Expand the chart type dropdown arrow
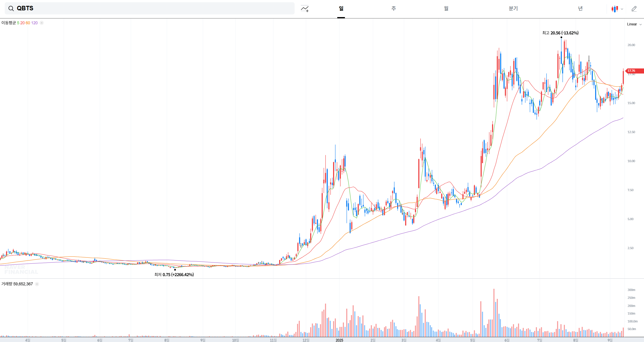This screenshot has width=644, height=342. tap(622, 9)
